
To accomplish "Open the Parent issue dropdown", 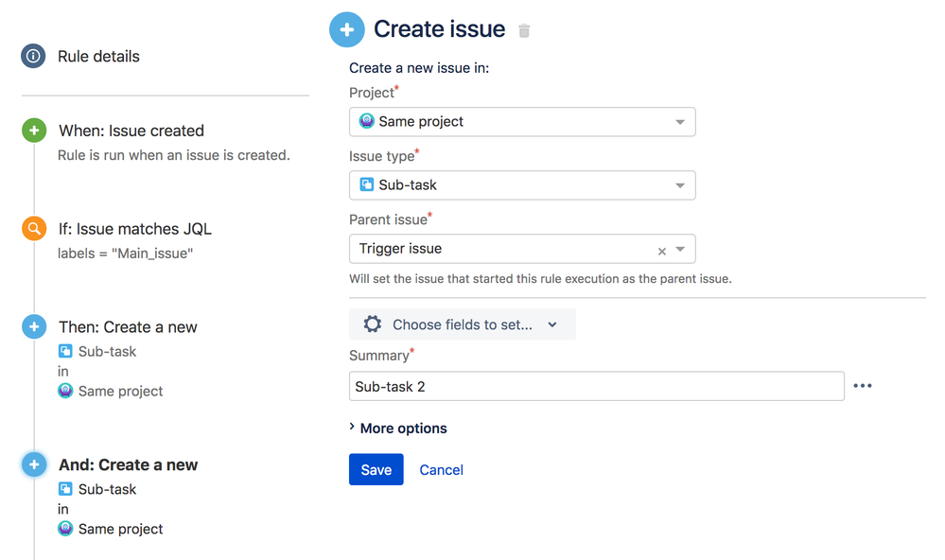I will (683, 248).
